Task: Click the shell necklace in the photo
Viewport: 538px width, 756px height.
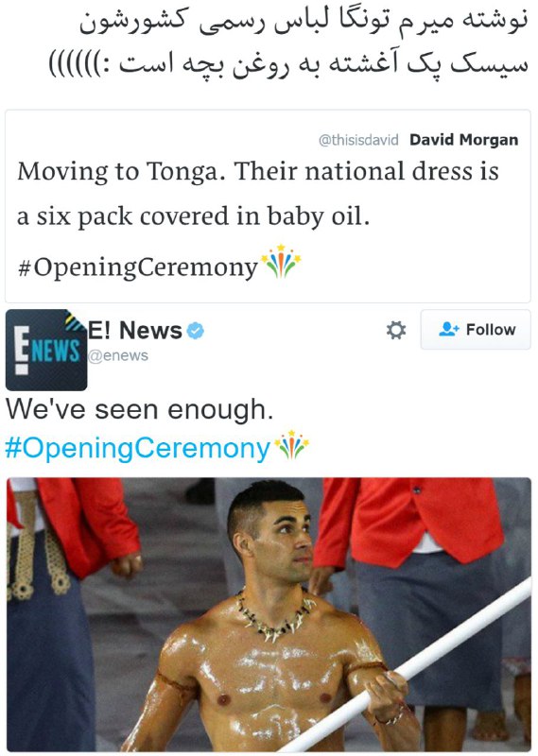Action: pyautogui.click(x=274, y=616)
